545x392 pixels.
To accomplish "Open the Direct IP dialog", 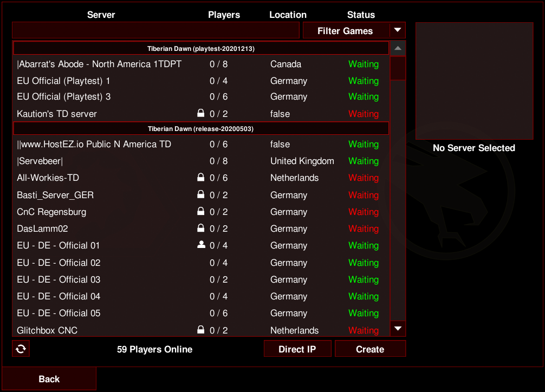I will (297, 349).
